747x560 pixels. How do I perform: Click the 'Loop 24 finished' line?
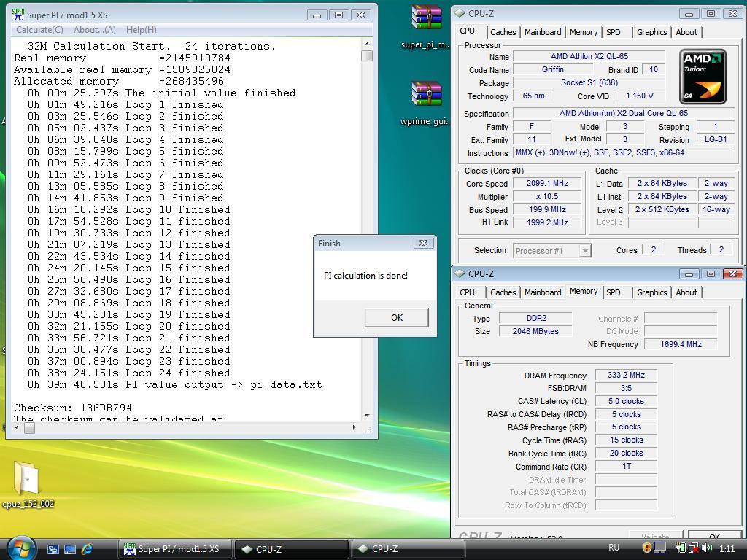pyautogui.click(x=128, y=373)
